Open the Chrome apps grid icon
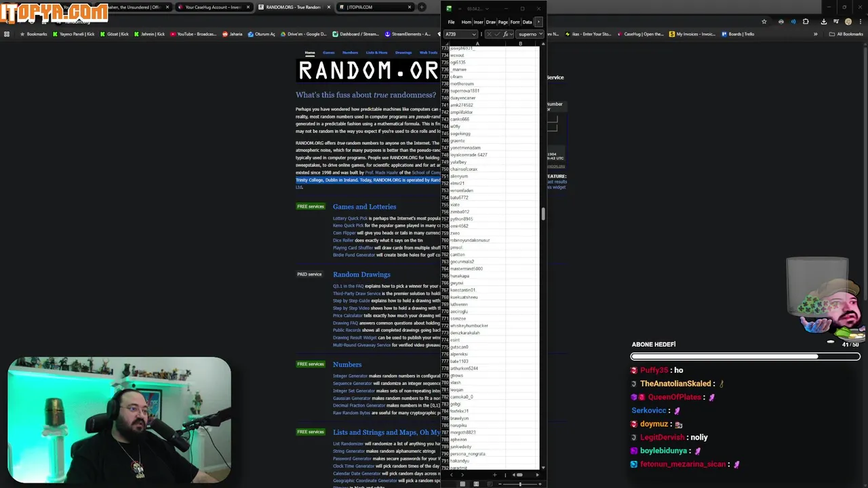868x488 pixels. (7, 34)
